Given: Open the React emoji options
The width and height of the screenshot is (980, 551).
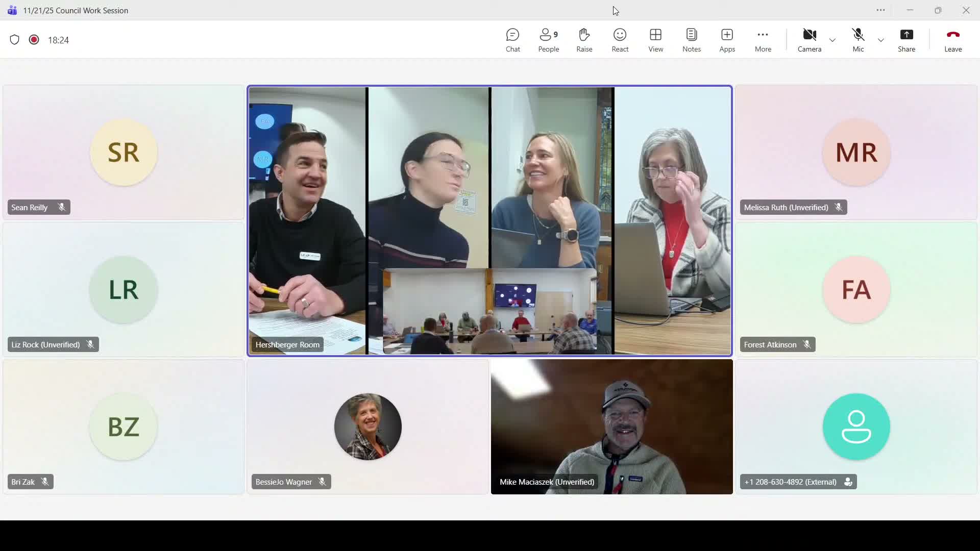Looking at the screenshot, I should 620,40.
